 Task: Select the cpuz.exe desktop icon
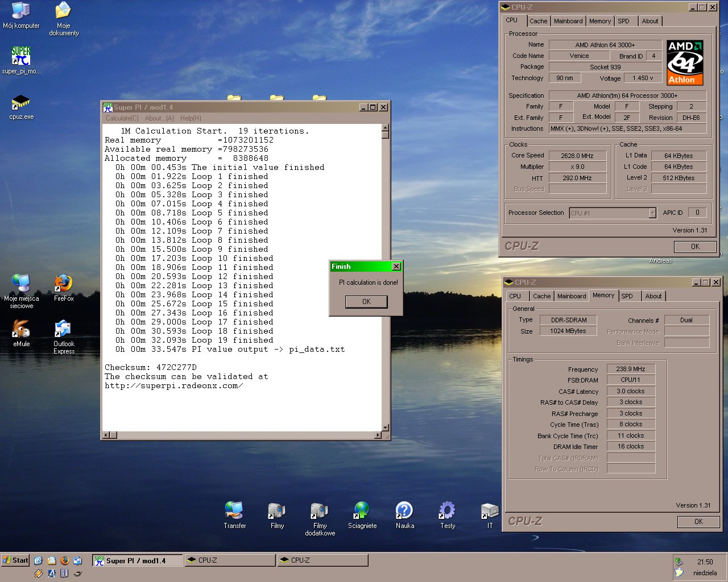tap(21, 107)
